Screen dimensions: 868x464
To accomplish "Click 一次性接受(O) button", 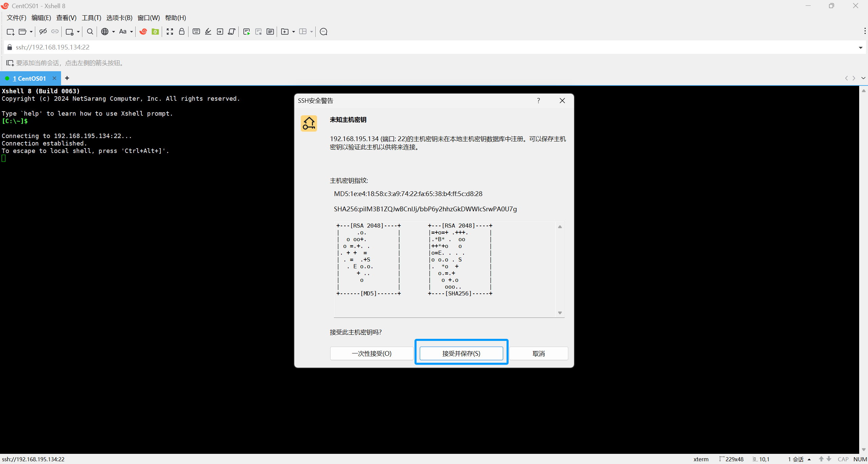I will [x=372, y=353].
